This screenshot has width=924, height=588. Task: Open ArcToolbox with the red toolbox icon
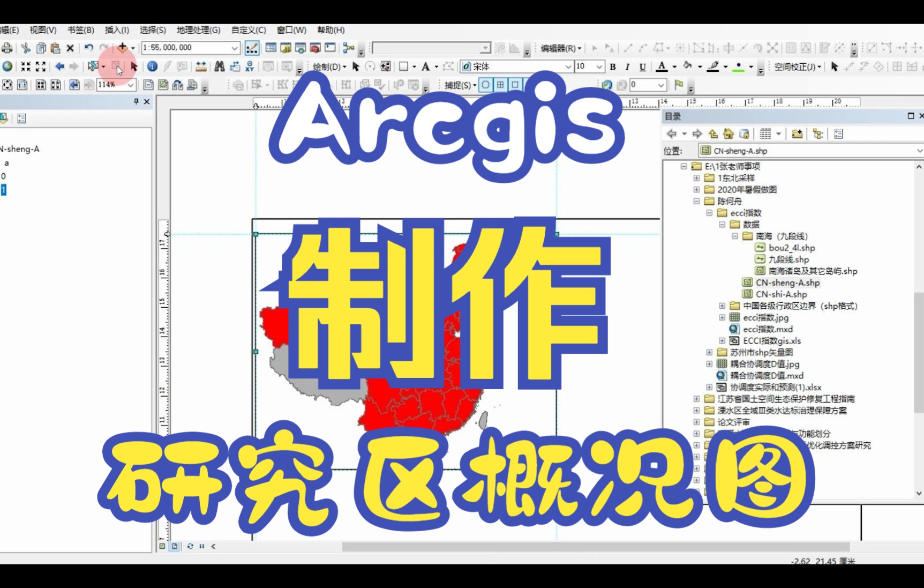pos(314,48)
